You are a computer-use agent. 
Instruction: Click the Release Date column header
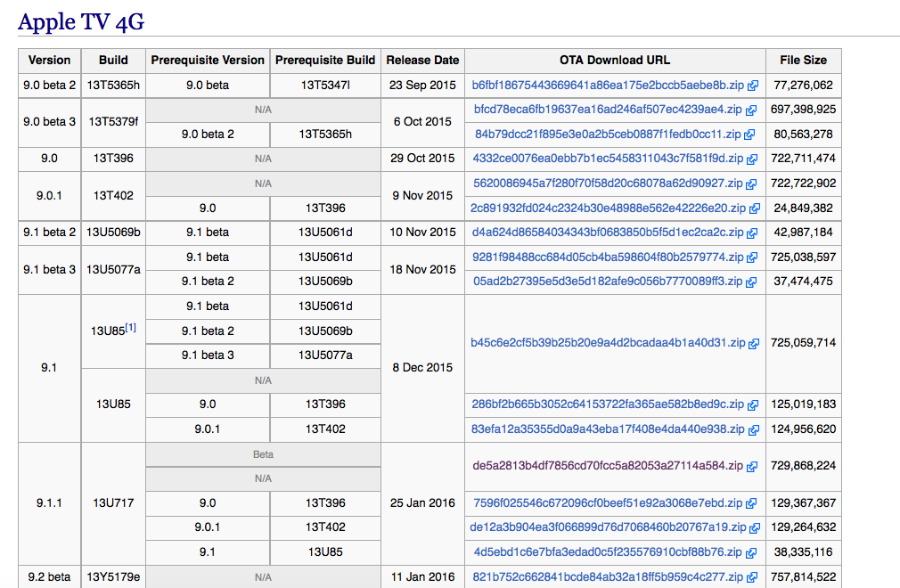422,61
